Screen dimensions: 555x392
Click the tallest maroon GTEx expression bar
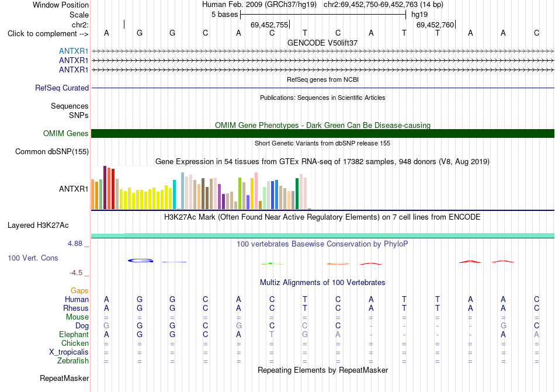point(105,188)
